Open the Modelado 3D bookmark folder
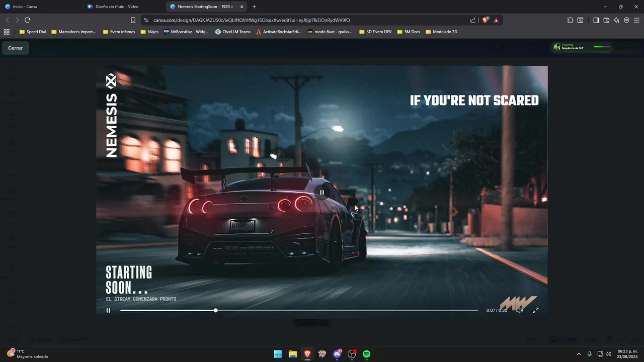Image resolution: width=644 pixels, height=362 pixels. (441, 32)
